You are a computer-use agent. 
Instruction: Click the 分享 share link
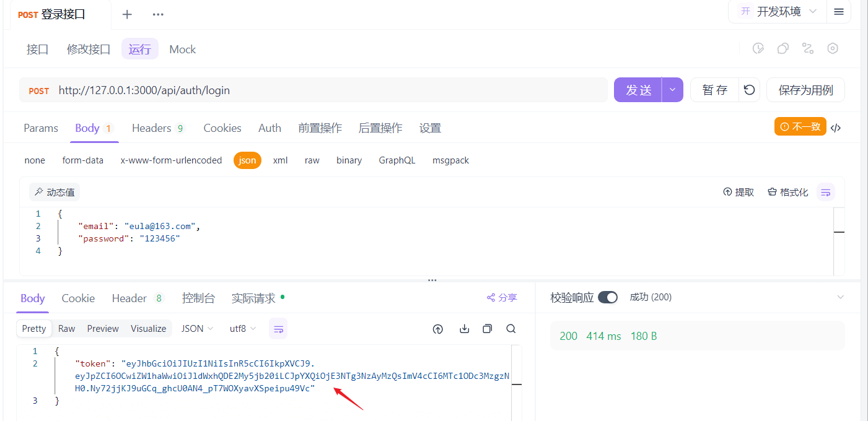tap(502, 298)
